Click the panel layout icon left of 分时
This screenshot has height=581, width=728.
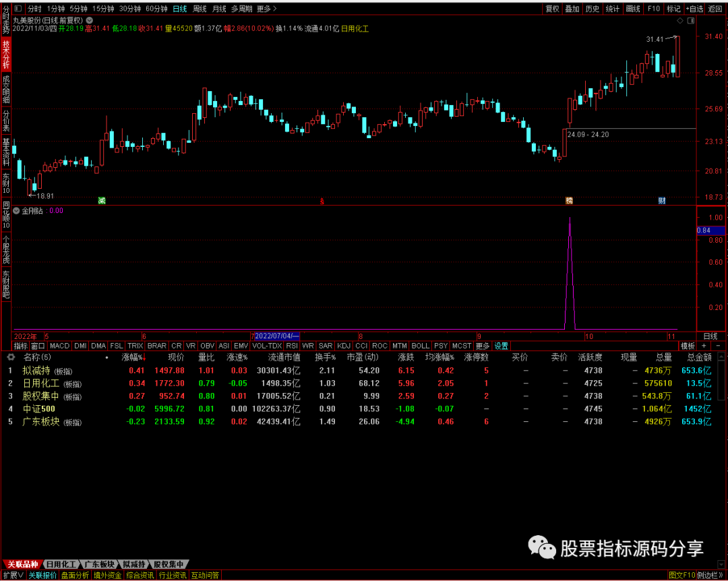[18, 9]
